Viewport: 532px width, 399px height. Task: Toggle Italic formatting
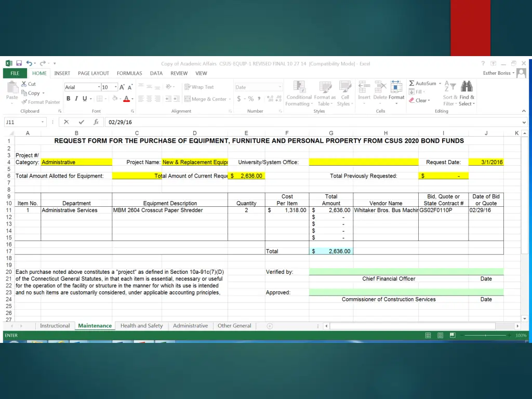tap(76, 99)
